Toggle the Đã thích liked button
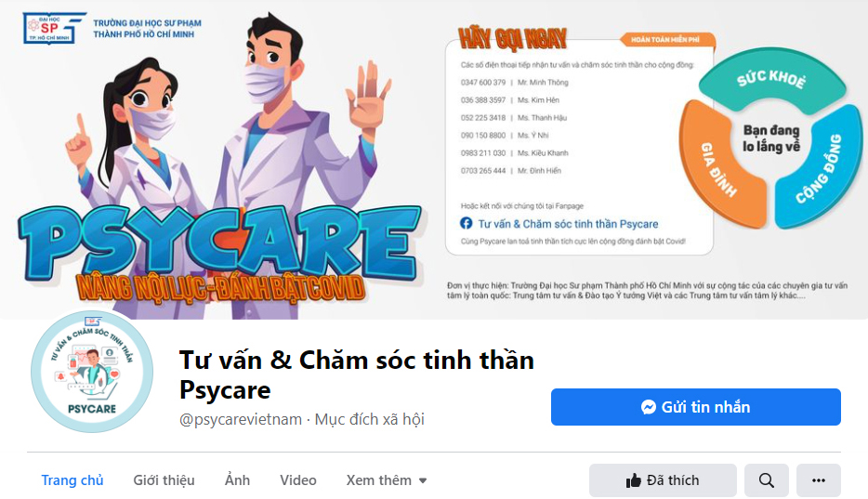The image size is (868, 499). click(663, 480)
